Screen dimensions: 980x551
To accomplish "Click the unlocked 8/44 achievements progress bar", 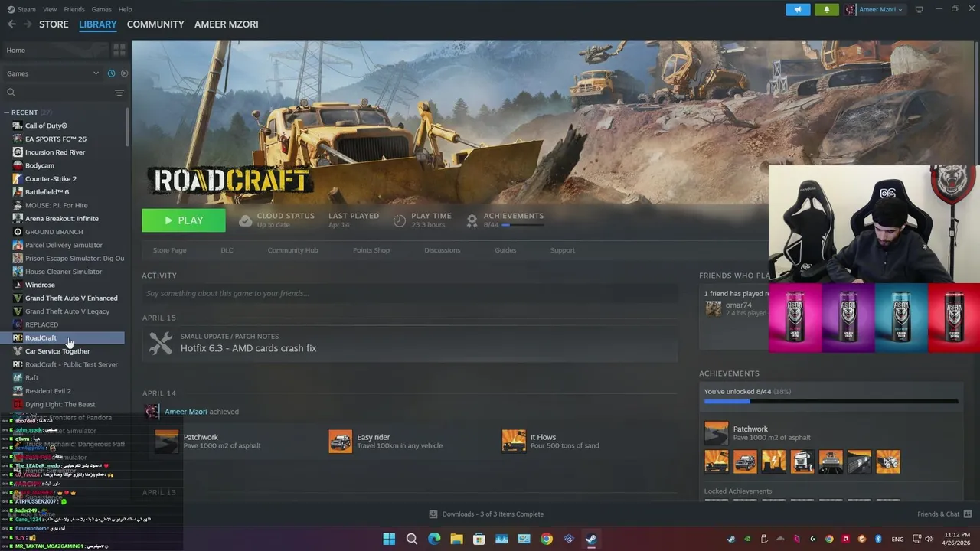I will (831, 401).
